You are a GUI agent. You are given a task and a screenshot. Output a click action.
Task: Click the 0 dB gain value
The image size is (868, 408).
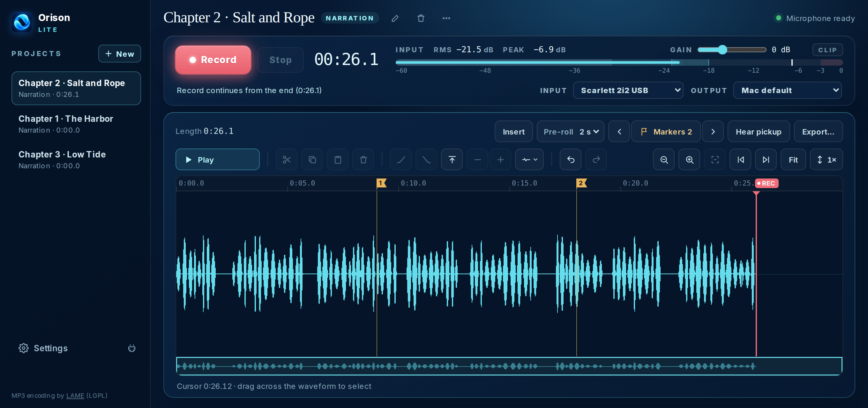coord(781,50)
